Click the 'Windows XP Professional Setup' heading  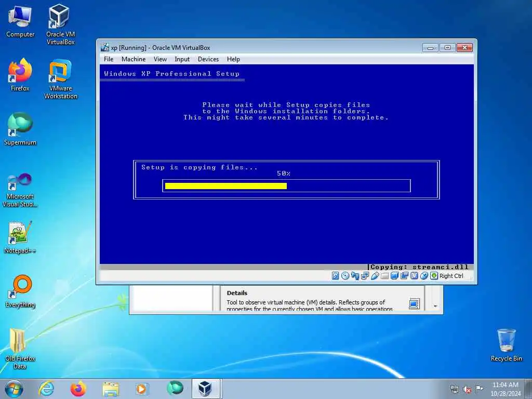click(171, 74)
